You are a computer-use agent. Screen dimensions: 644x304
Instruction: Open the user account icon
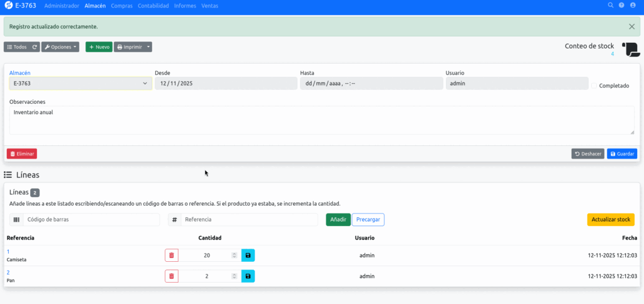(633, 5)
